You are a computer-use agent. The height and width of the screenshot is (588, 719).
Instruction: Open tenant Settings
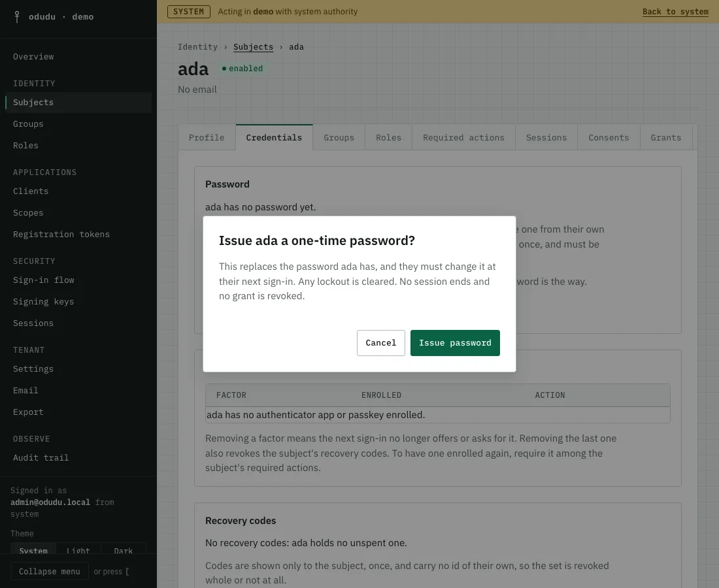(78, 369)
